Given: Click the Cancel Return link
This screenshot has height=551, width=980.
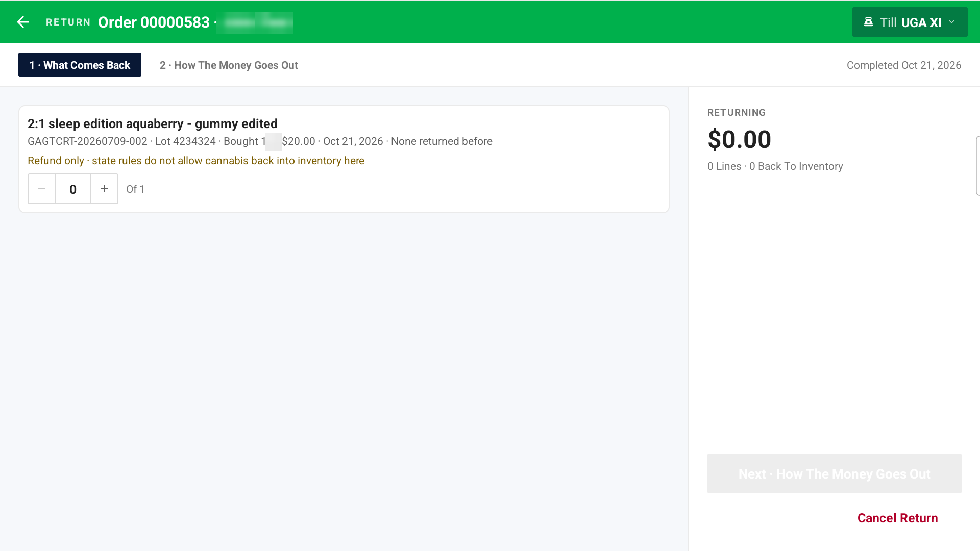Looking at the screenshot, I should 897,518.
